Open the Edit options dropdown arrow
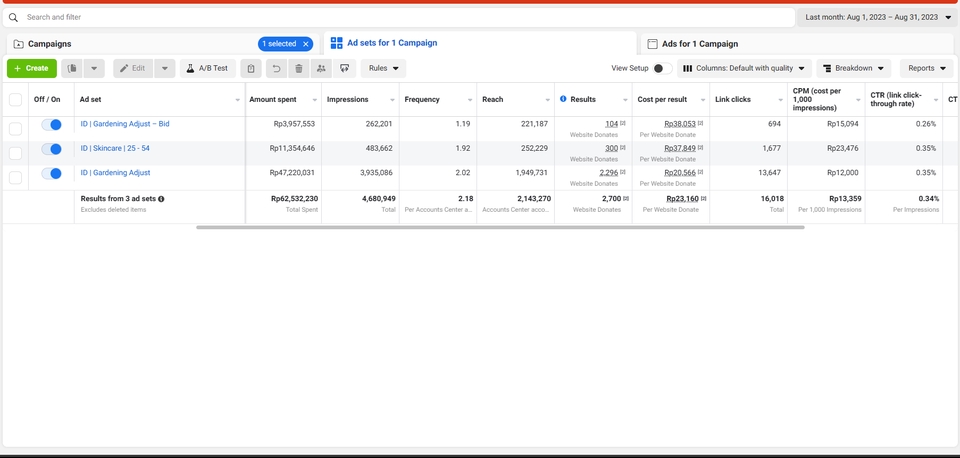Viewport: 960px width, 458px height. [165, 69]
